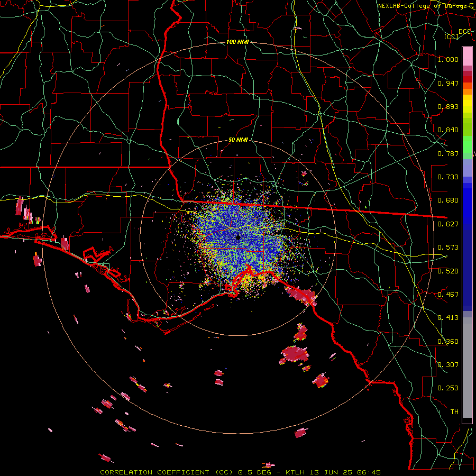Click the NEXLAB-College of DuPage watermark text
This screenshot has height=476, width=476.
[425, 6]
